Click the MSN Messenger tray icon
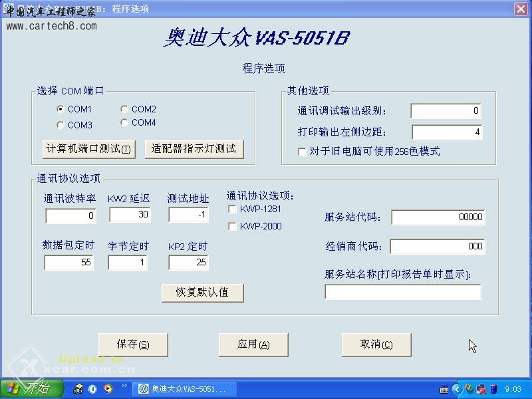 pos(469,389)
